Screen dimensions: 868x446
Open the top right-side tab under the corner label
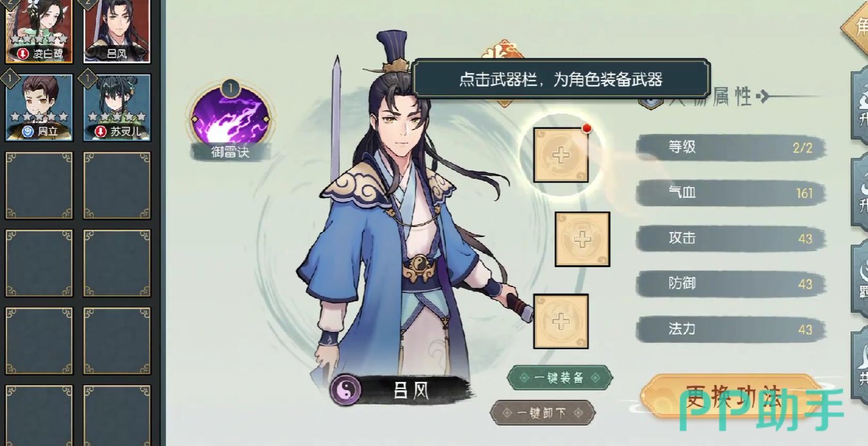pos(860,106)
